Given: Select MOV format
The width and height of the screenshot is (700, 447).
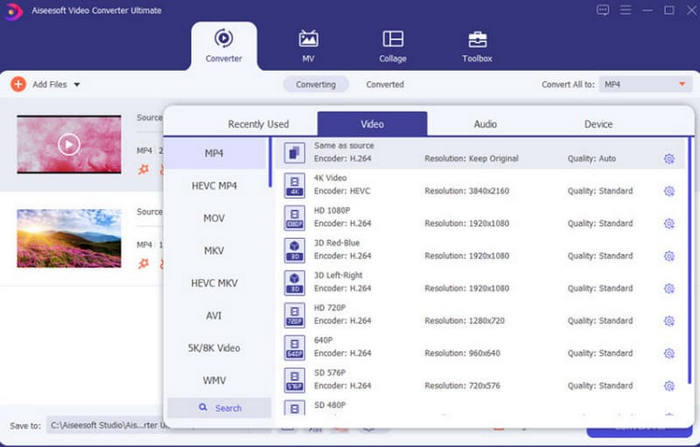Looking at the screenshot, I should (214, 218).
